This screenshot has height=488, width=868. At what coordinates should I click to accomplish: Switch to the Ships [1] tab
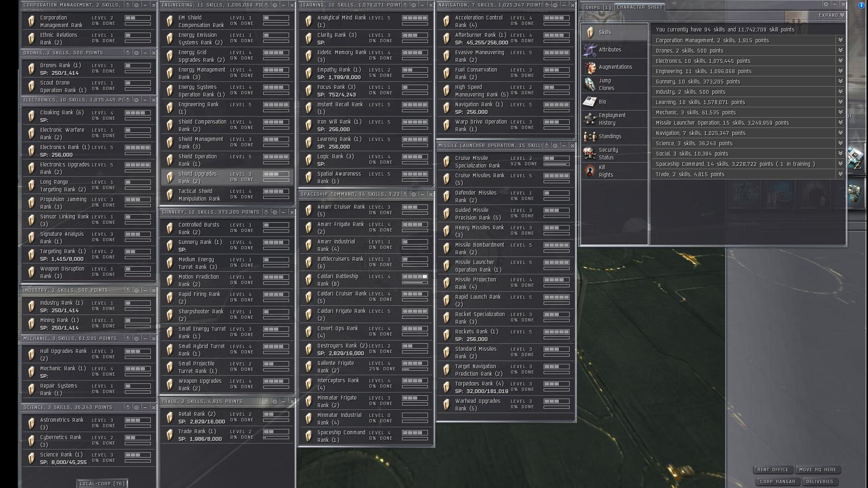(597, 8)
